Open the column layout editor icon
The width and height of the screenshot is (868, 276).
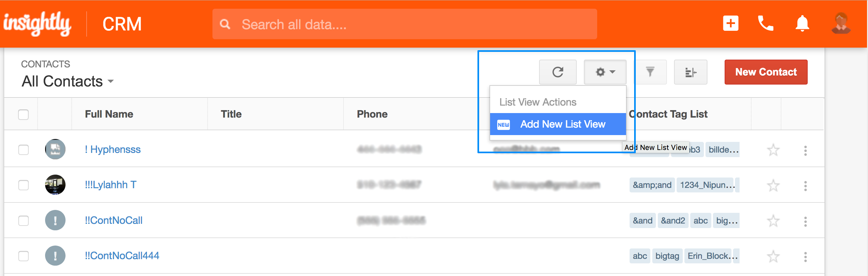(691, 72)
